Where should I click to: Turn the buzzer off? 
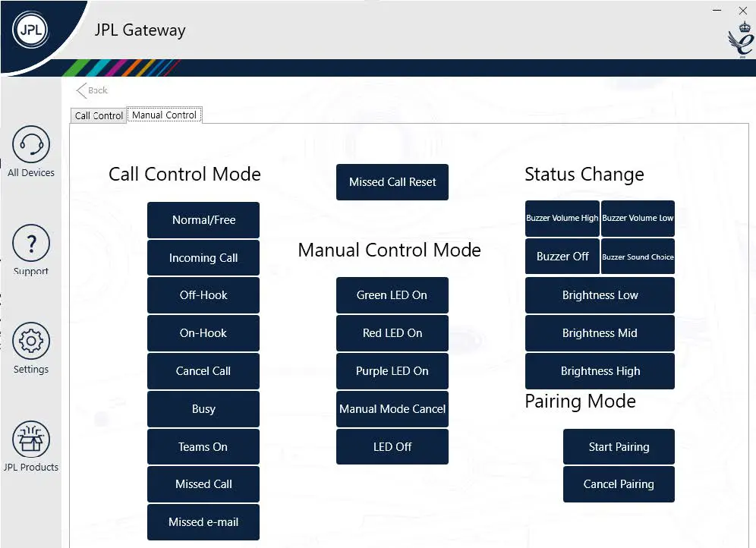click(x=562, y=257)
